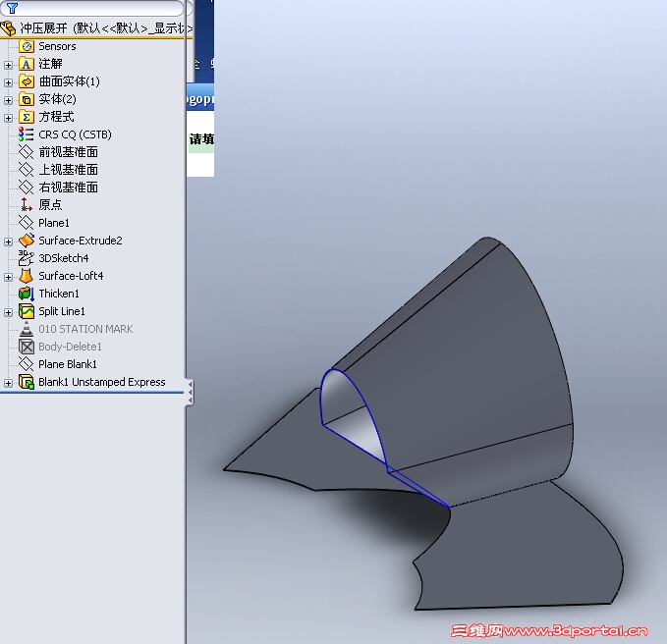The height and width of the screenshot is (644, 667).
Task: Click the 曲面实体(1) surface bodies icon
Action: pos(27,81)
